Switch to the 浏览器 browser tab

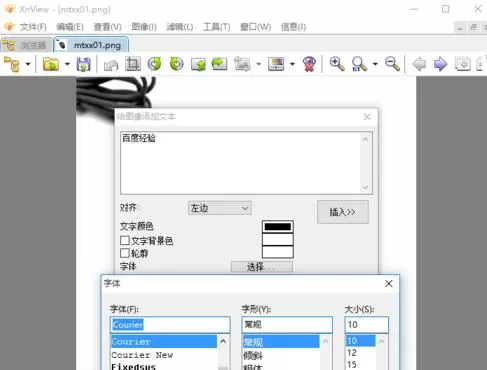(x=26, y=45)
